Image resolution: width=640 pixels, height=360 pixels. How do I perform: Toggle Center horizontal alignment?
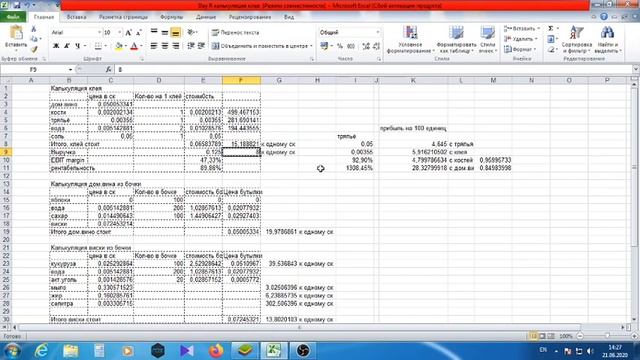[x=164, y=46]
